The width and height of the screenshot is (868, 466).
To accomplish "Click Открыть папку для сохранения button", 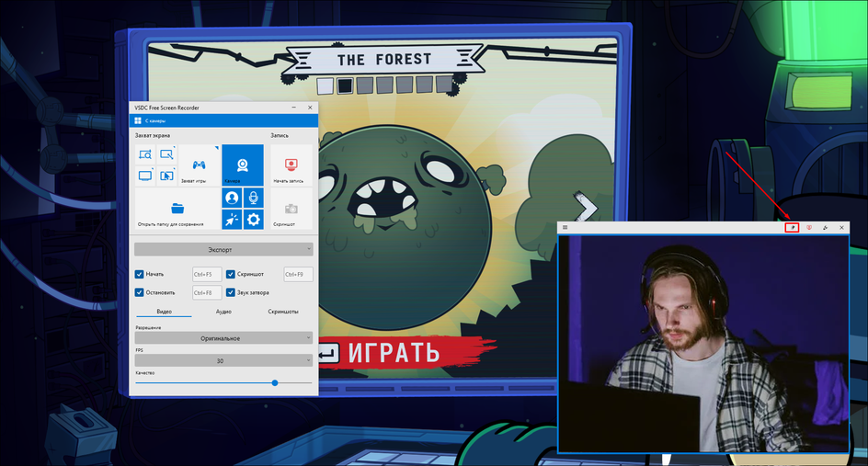I will pyautogui.click(x=177, y=210).
